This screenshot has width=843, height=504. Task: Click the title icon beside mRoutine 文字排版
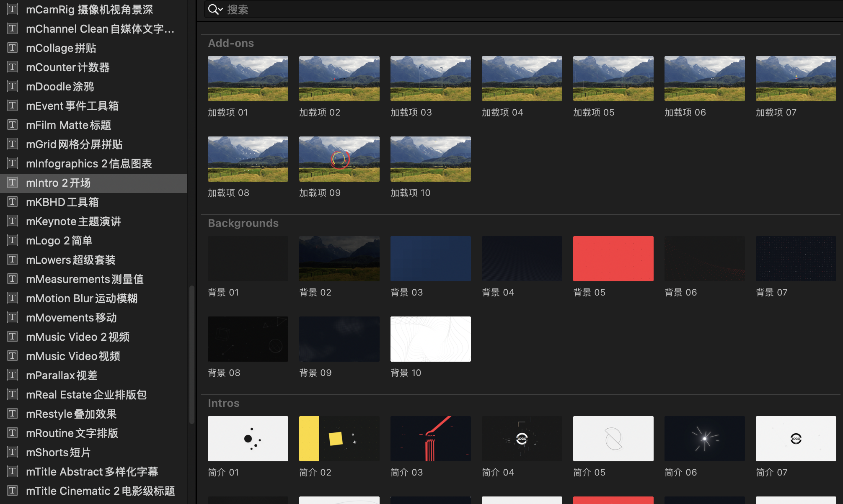coord(13,433)
